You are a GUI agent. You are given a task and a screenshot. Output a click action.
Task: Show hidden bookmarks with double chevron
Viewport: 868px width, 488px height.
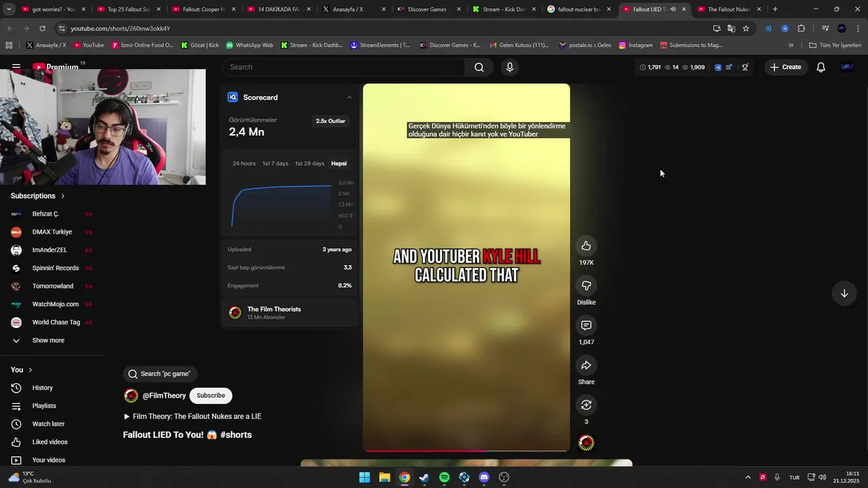tap(791, 45)
